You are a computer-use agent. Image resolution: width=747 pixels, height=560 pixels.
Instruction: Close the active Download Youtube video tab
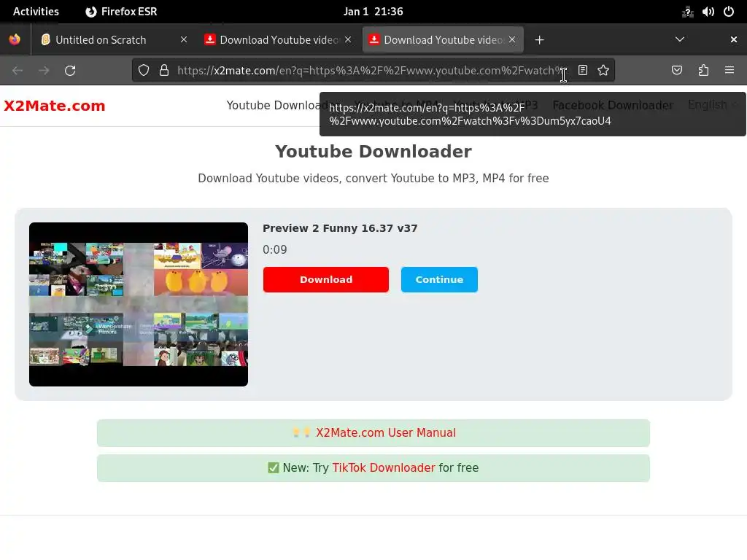(511, 39)
